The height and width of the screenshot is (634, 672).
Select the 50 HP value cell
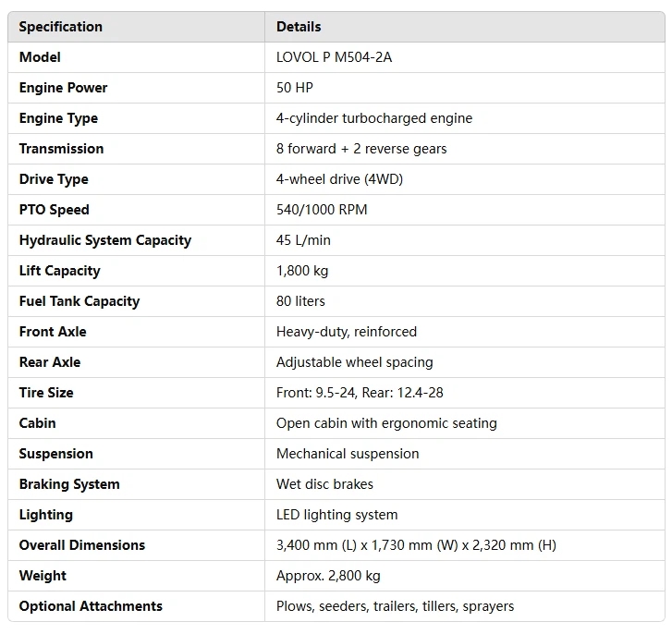[x=295, y=88]
